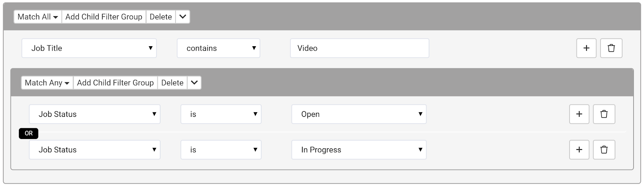This screenshot has height=186, width=644.
Task: Remove the Job Status In Progress row
Action: pyautogui.click(x=604, y=150)
